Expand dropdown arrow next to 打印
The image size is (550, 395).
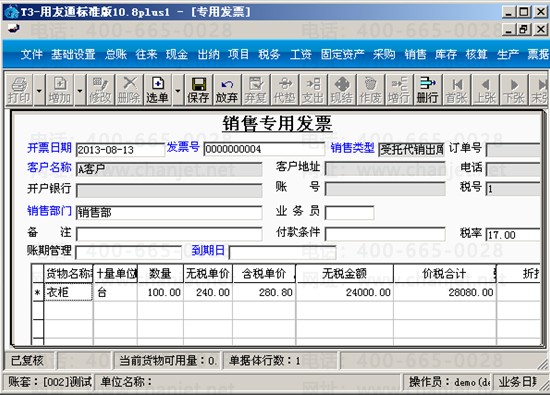click(39, 91)
